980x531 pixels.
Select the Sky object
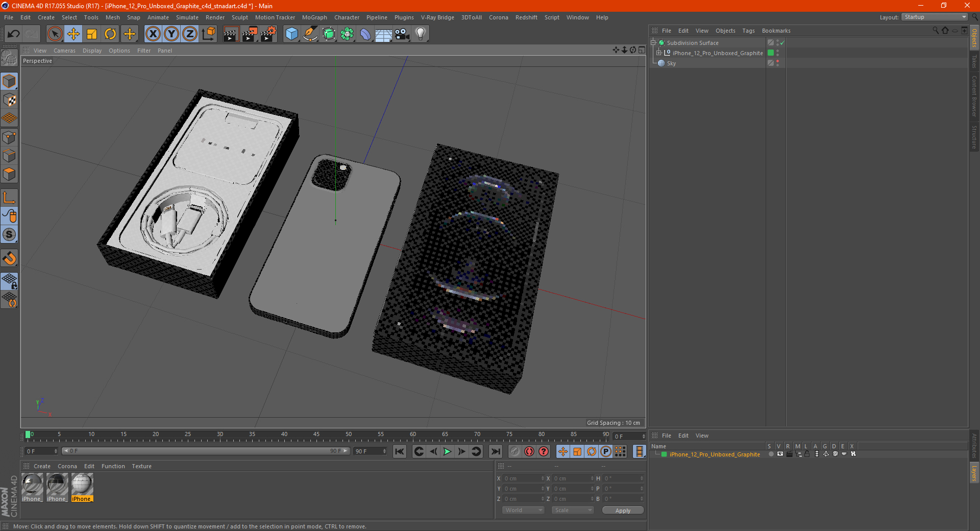click(671, 63)
